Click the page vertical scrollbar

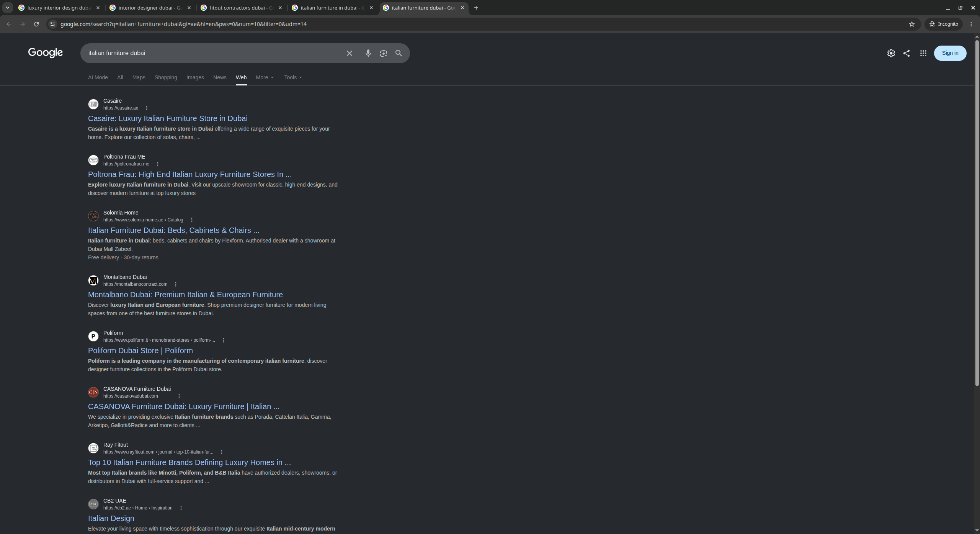[x=977, y=211]
